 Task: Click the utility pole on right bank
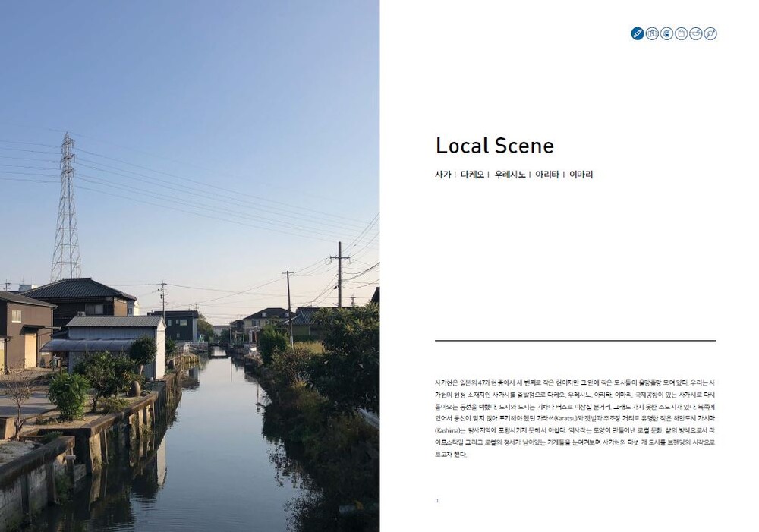click(340, 275)
